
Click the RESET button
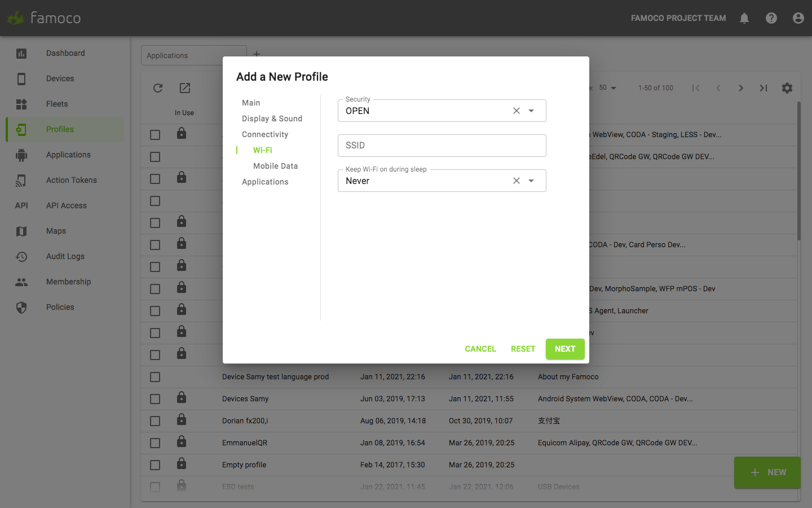coord(523,349)
